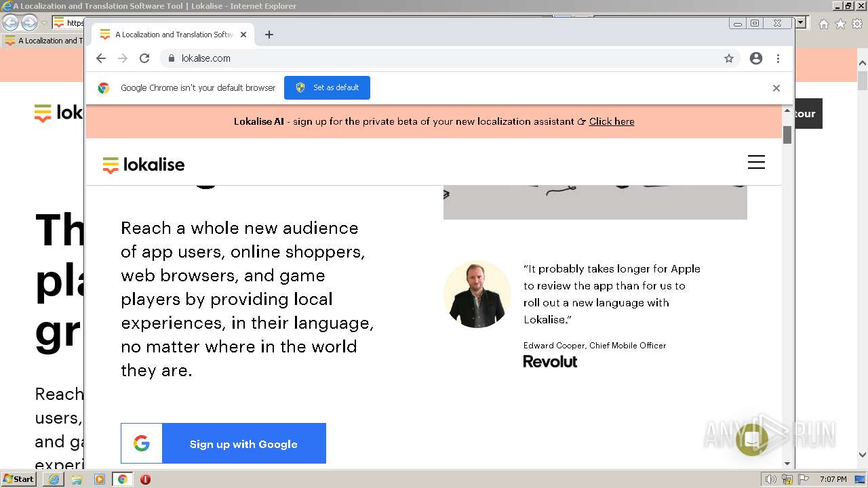Click the lokalise logo in Chrome
Screen dimensions: 868x488
[144, 165]
